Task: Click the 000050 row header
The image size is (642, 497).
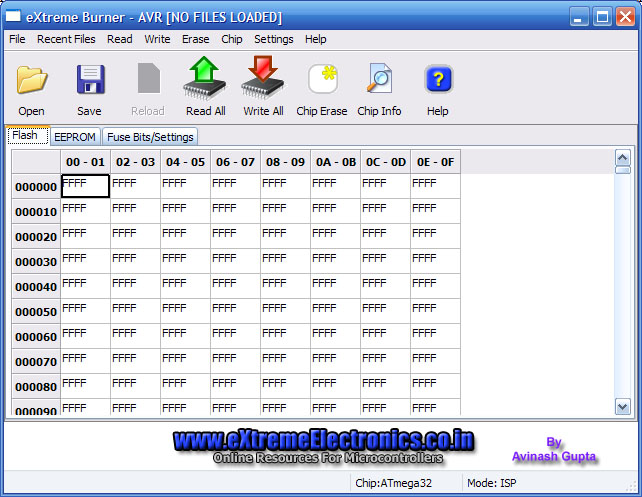Action: click(x=36, y=312)
